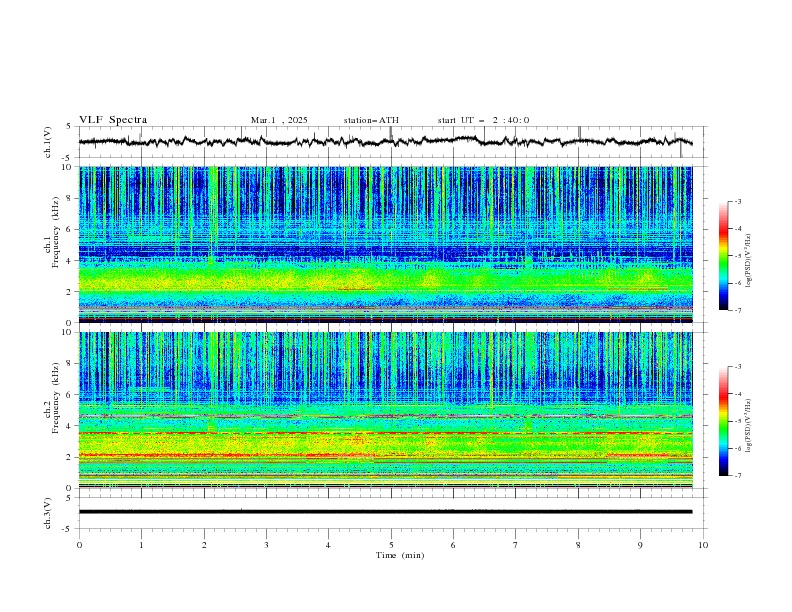Click the -4 tick on the ch.2 colorbar

click(x=737, y=394)
